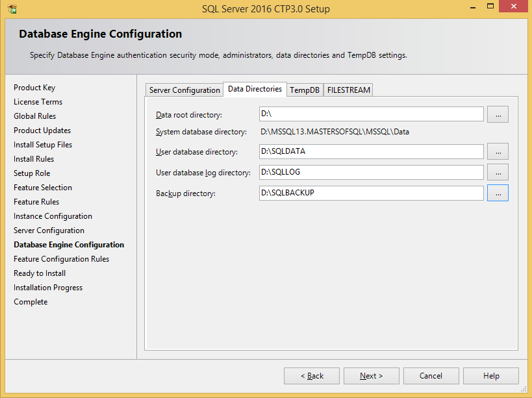Go back to the previous setup step
532x398 pixels.
pyautogui.click(x=312, y=376)
